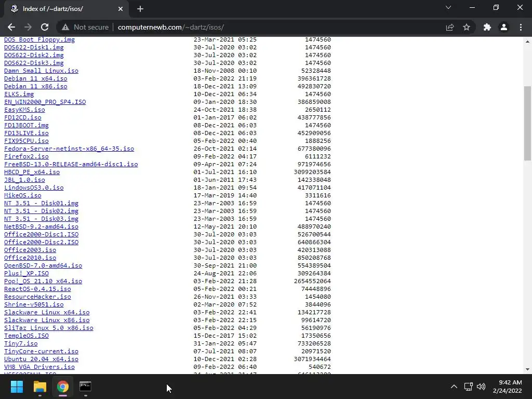Open ResourceHacker.iso link
The height and width of the screenshot is (399, 532).
pyautogui.click(x=37, y=297)
